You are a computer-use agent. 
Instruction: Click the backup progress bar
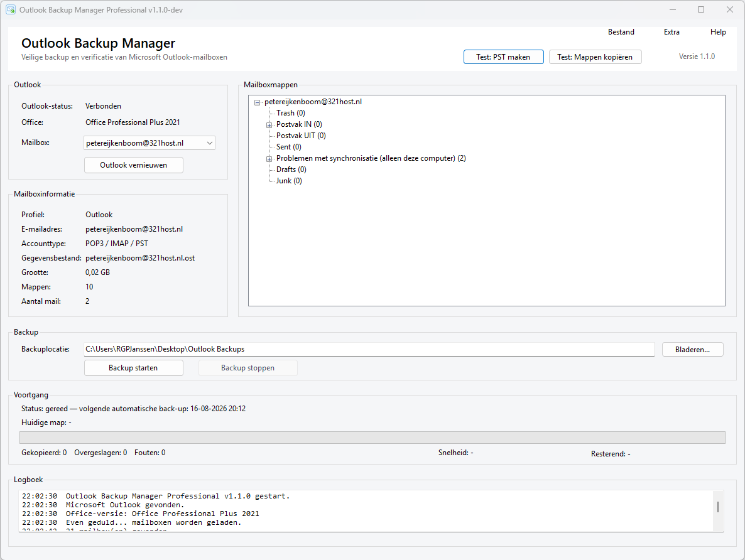(x=372, y=438)
